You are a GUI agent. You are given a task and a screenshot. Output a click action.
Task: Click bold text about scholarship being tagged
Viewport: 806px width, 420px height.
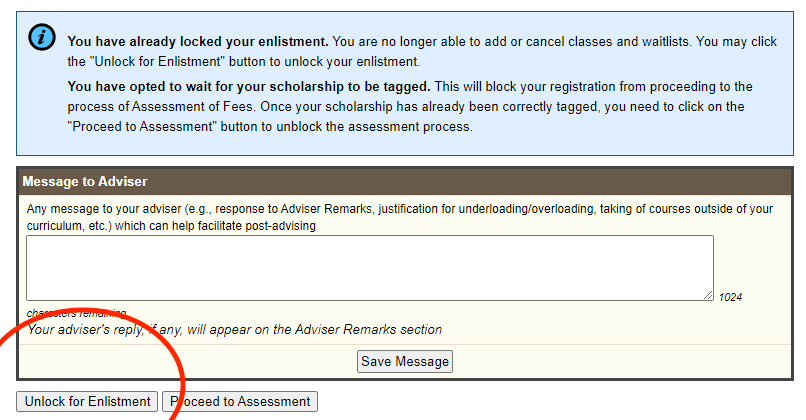(249, 86)
